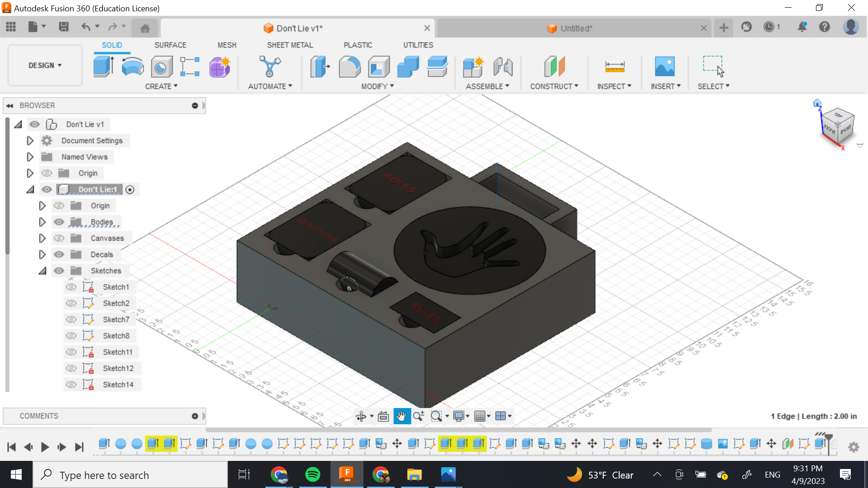
Task: Click the Untitled document tab
Action: click(575, 28)
